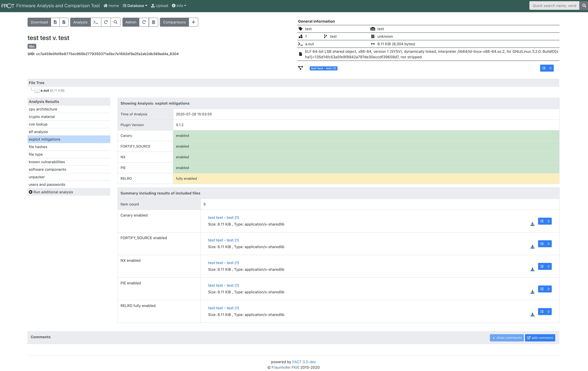Image resolution: width=588 pixels, height=371 pixels.
Task: Click the quick search magnifier button
Action: click(584, 6)
